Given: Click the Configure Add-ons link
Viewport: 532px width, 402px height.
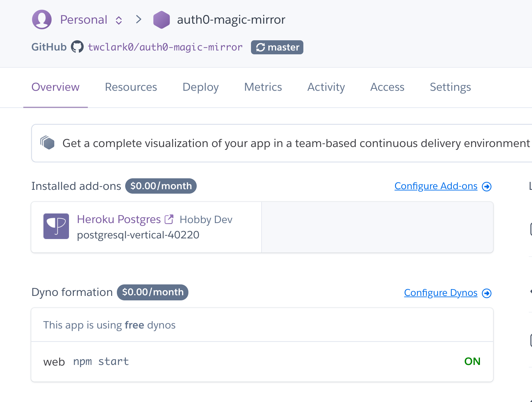Looking at the screenshot, I should 436,186.
